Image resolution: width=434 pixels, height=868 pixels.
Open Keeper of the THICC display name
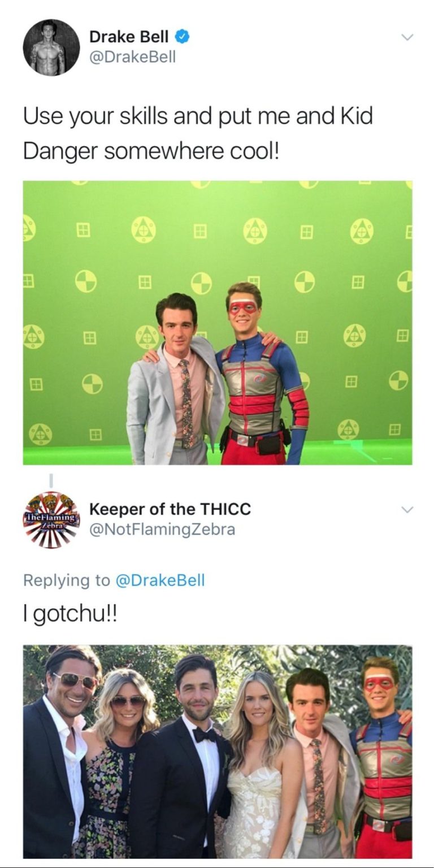coord(170,509)
